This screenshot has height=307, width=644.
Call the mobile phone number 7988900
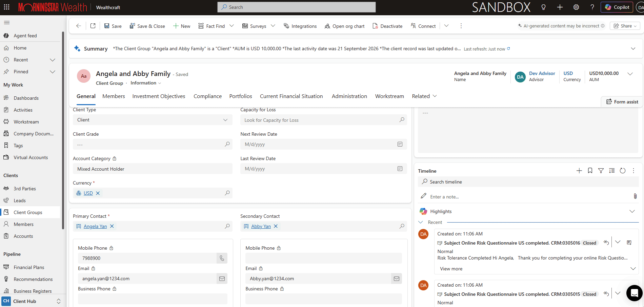pos(222,258)
